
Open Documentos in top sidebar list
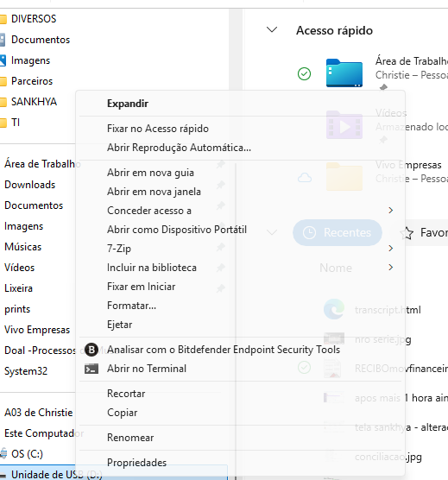[x=41, y=40]
